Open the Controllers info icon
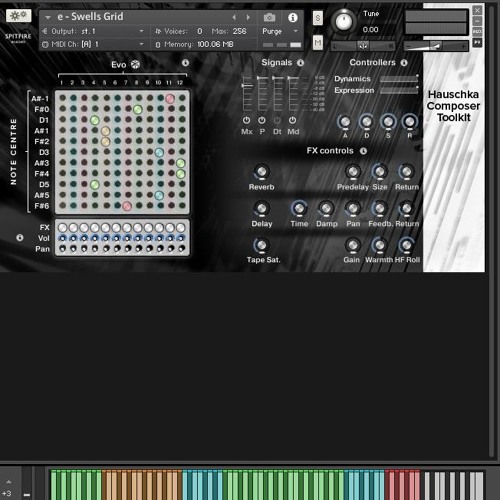The width and height of the screenshot is (500, 500). point(404,63)
